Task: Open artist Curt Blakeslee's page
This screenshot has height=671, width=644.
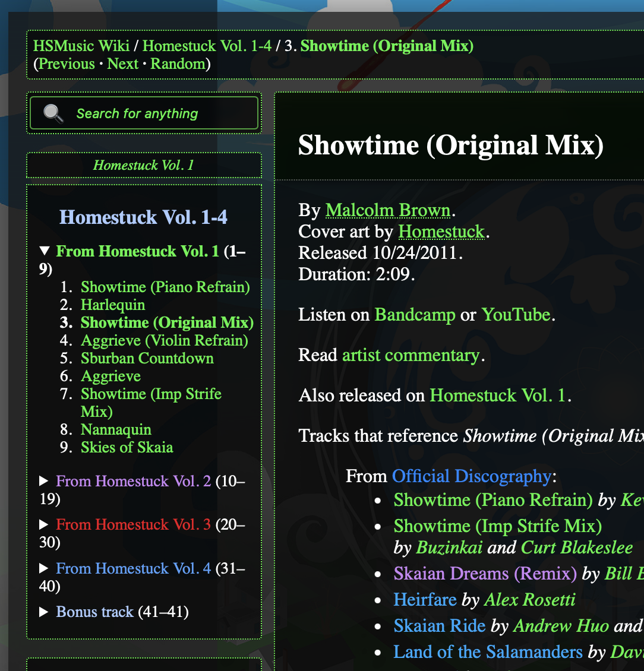Action: click(577, 547)
